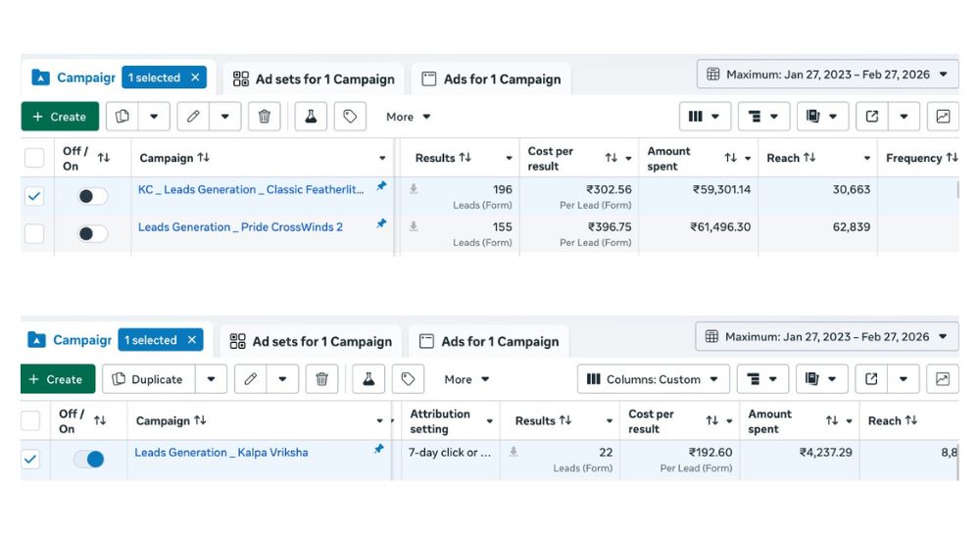Image resolution: width=980 pixels, height=539 pixels.
Task: Clear selection using the upper '1 selected' X
Action: point(195,77)
